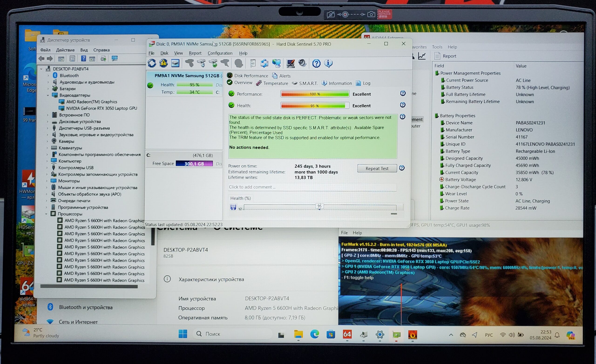Switch to the S.M.A.R.T. tab
This screenshot has width=596, height=364.
pyautogui.click(x=308, y=83)
